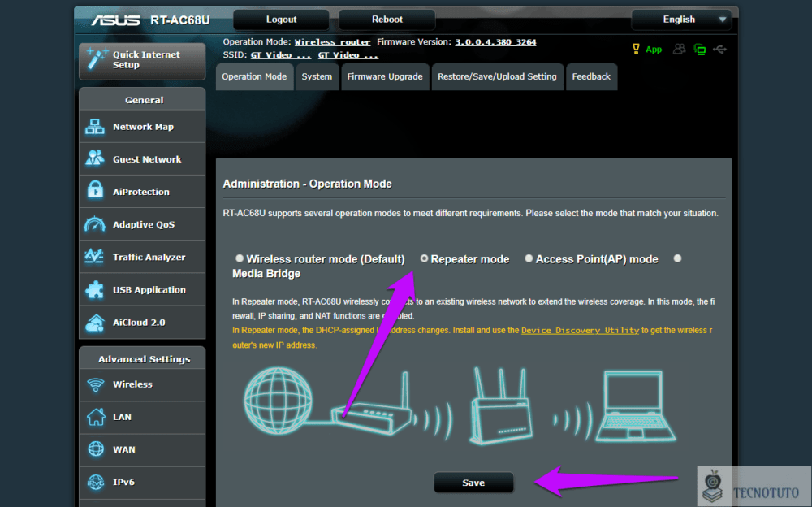The height and width of the screenshot is (507, 812).
Task: Click the USB status icon
Action: (x=719, y=50)
